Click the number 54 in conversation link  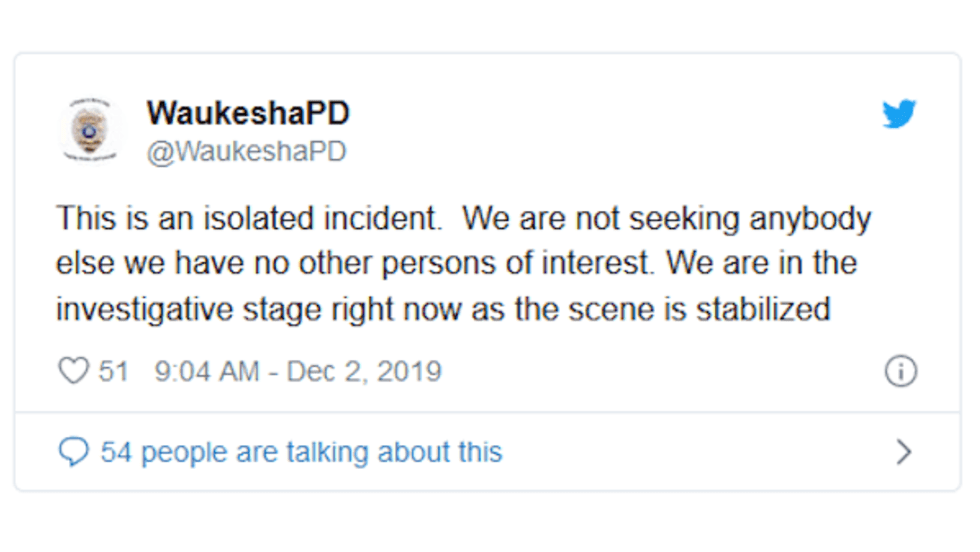click(x=116, y=452)
